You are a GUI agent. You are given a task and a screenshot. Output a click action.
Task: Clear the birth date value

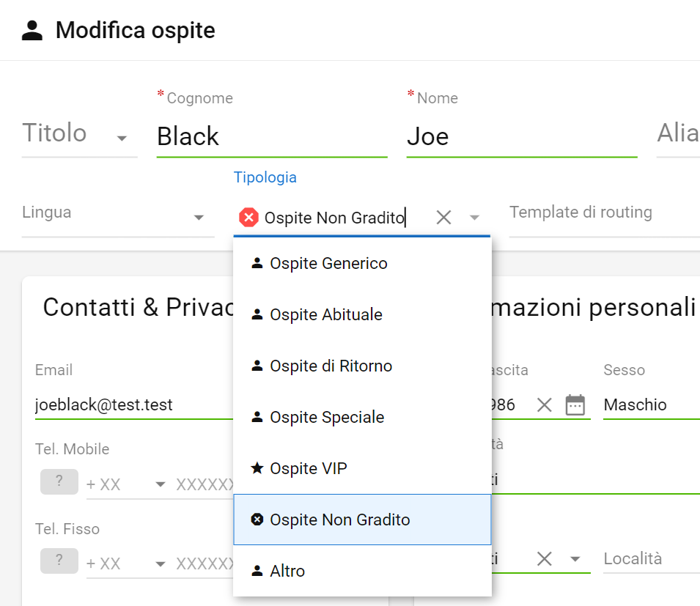[x=544, y=405]
